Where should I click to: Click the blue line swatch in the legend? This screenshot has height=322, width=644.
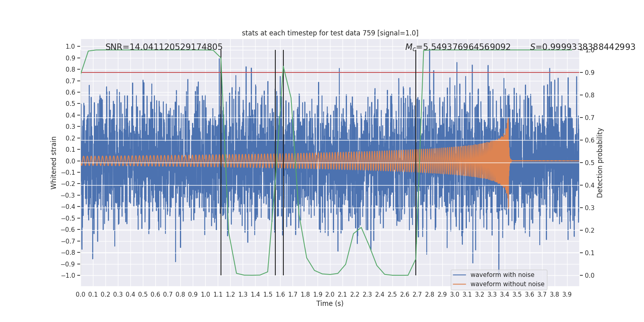460,275
